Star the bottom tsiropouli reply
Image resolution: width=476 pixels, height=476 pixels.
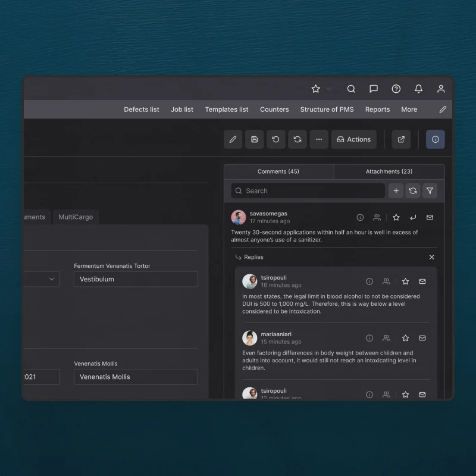pos(406,394)
